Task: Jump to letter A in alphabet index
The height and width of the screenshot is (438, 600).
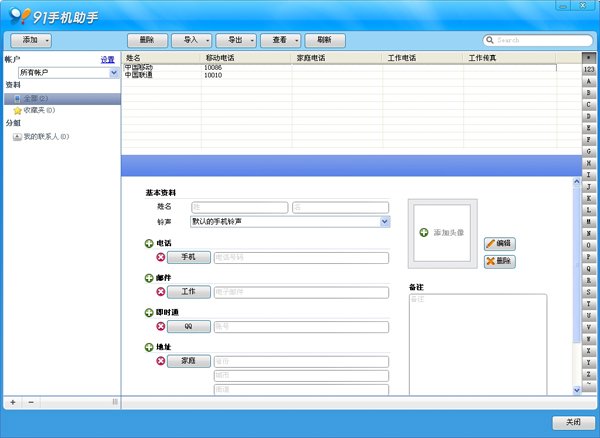Action: 589,81
